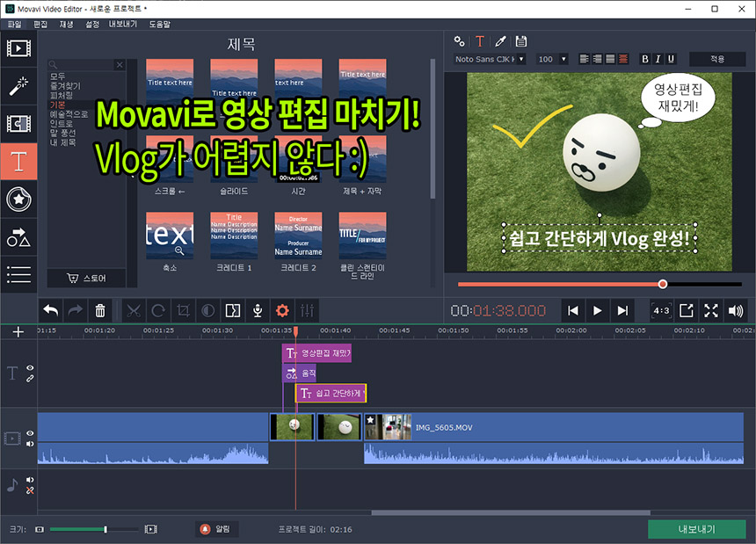Open the 설정 menu

pos(92,24)
